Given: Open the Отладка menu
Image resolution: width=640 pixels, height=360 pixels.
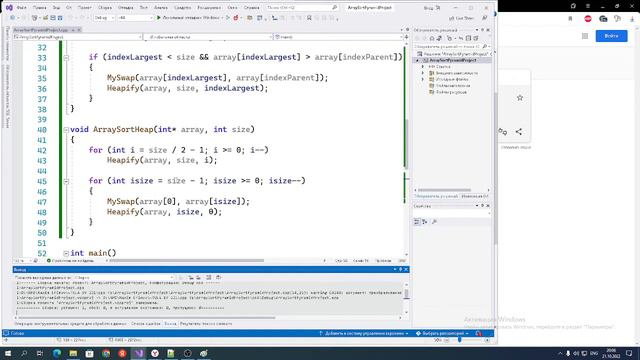Looking at the screenshot, I should 125,7.
